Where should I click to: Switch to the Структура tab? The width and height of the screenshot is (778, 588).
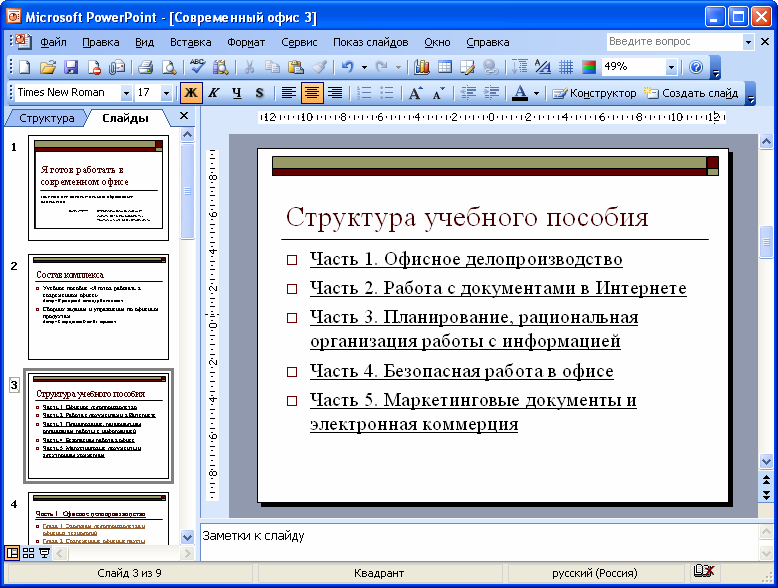click(47, 118)
